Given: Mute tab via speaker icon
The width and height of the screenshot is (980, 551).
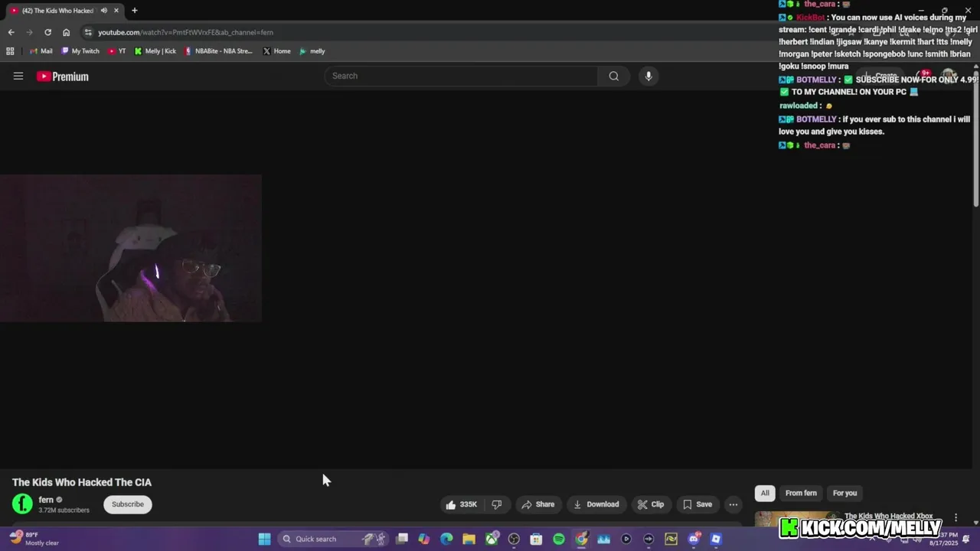Looking at the screenshot, I should pyautogui.click(x=104, y=11).
